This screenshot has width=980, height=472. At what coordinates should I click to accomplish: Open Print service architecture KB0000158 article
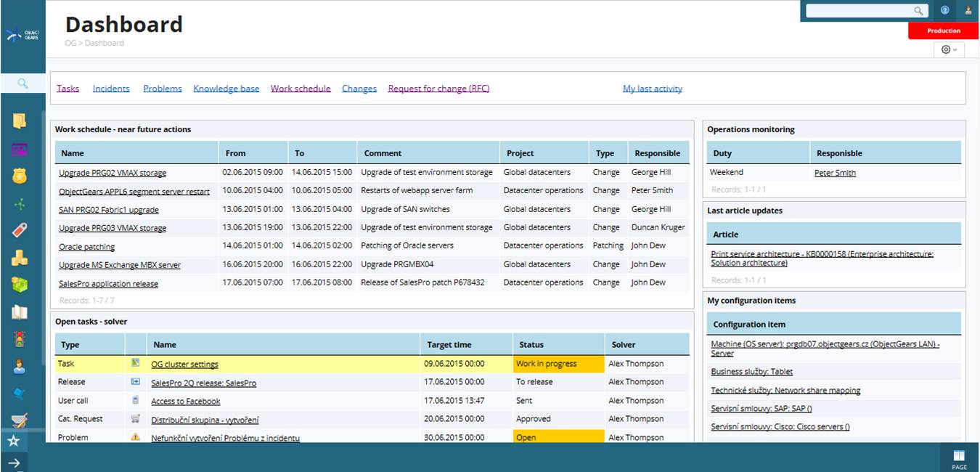coord(822,259)
